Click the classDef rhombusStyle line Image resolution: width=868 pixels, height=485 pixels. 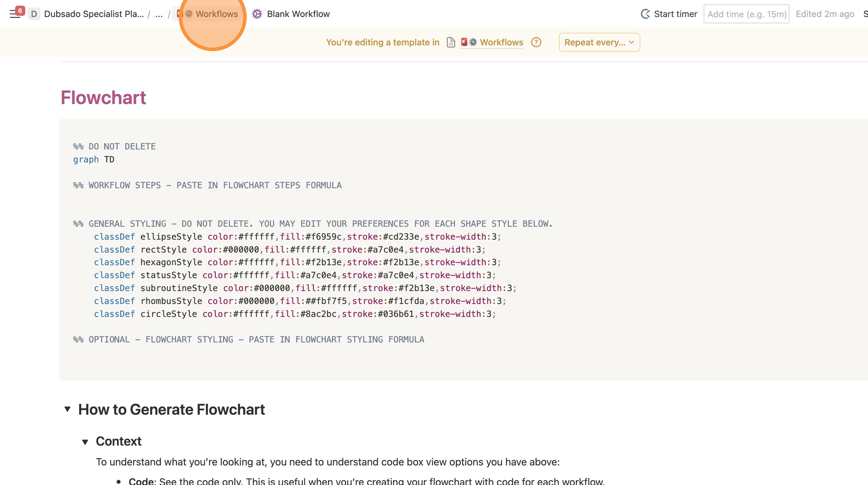300,301
